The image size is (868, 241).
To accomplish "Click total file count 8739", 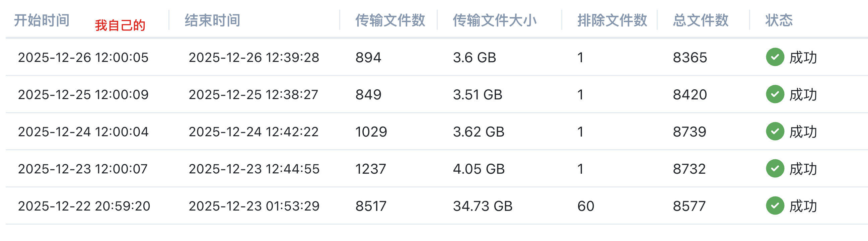I will (x=690, y=132).
